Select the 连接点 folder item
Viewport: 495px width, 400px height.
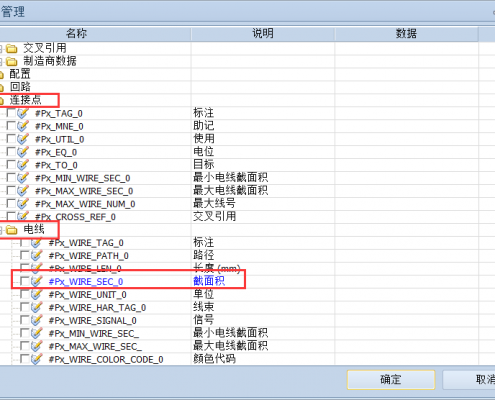pyautogui.click(x=25, y=100)
